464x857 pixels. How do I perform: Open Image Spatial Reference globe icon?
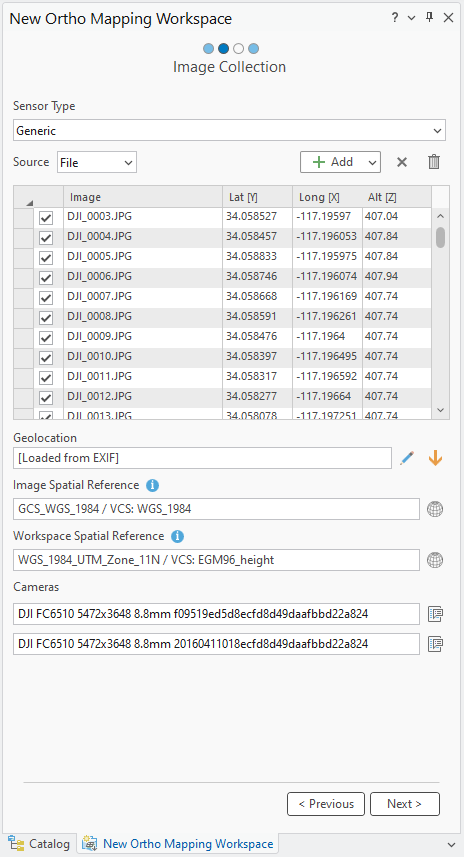pos(435,509)
